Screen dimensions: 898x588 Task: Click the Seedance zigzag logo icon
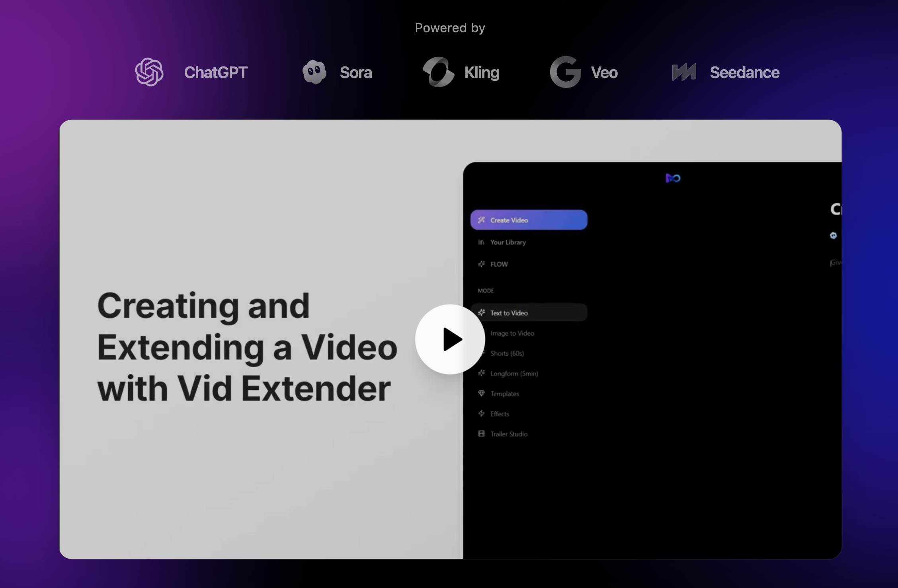tap(684, 72)
